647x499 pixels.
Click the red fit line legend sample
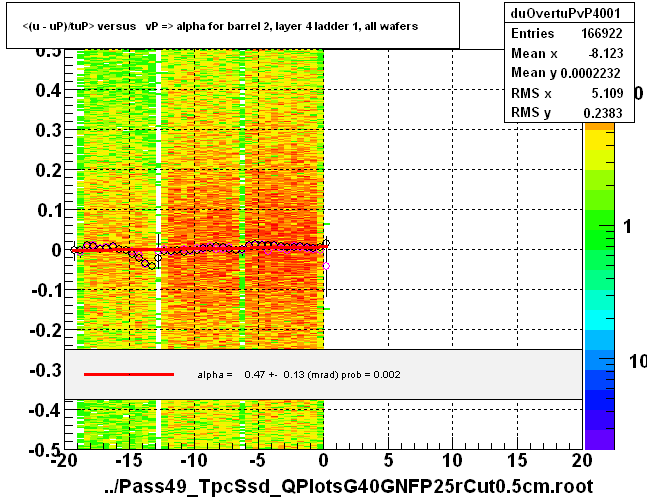pos(129,374)
